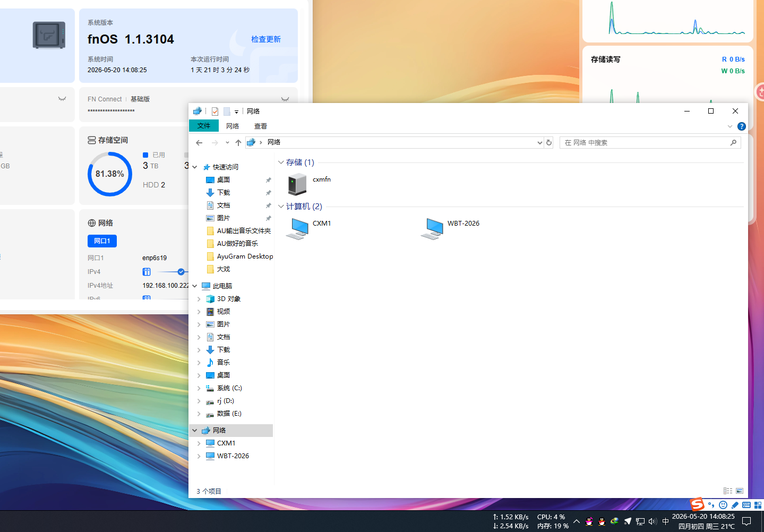The height and width of the screenshot is (532, 764).
Task: Click the fnOS NAS device image
Action: click(x=49, y=35)
